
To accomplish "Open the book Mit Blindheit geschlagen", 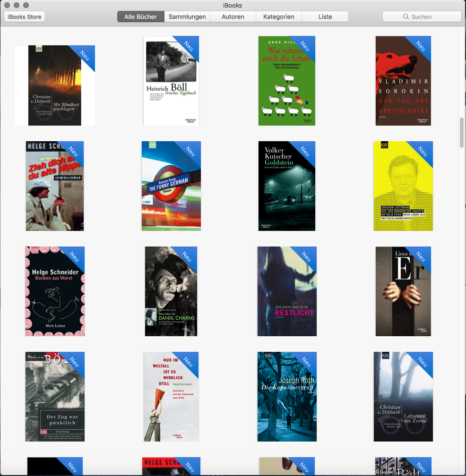I will (55, 85).
